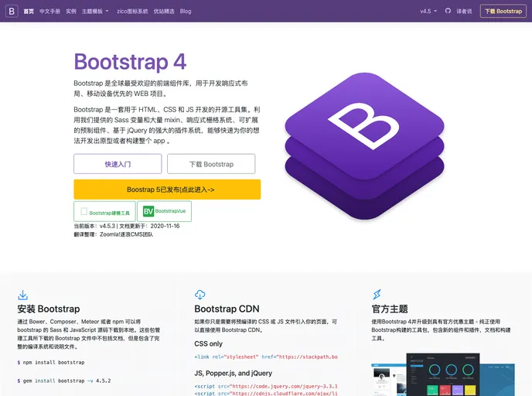The width and height of the screenshot is (532, 396).
Task: Click the 官方主题 heading
Action: point(390,309)
